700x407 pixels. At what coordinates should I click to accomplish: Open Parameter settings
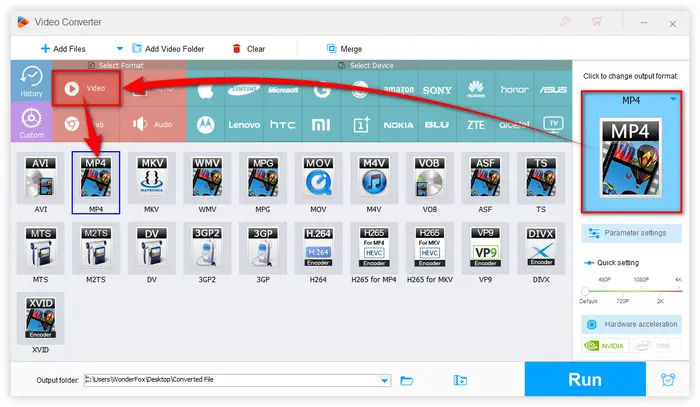(631, 233)
